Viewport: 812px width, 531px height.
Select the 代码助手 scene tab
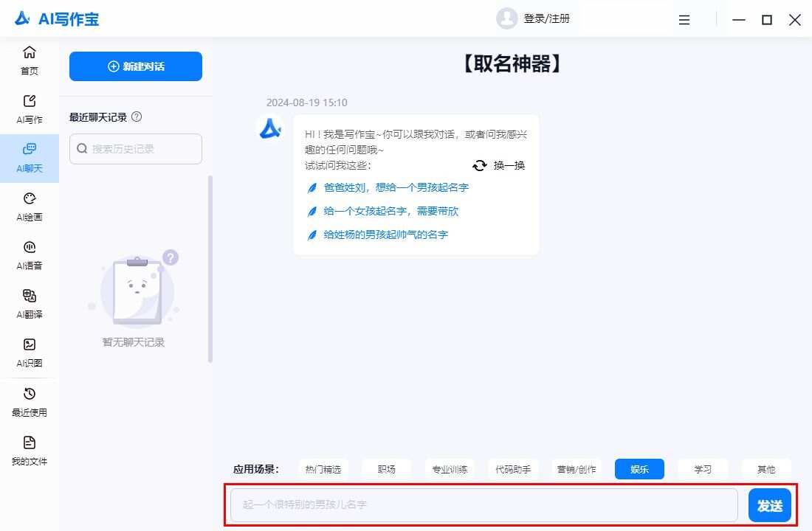coord(513,469)
